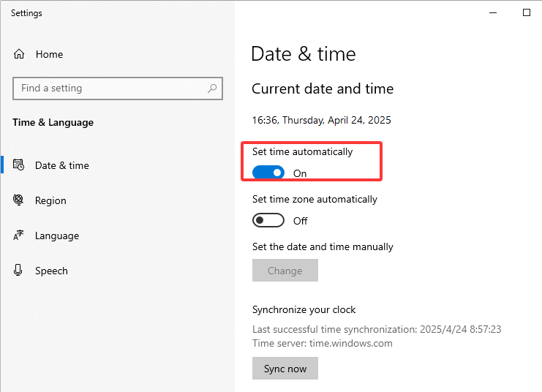Image resolution: width=542 pixels, height=392 pixels.
Task: Click the Change button for manual time
Action: pyautogui.click(x=285, y=271)
